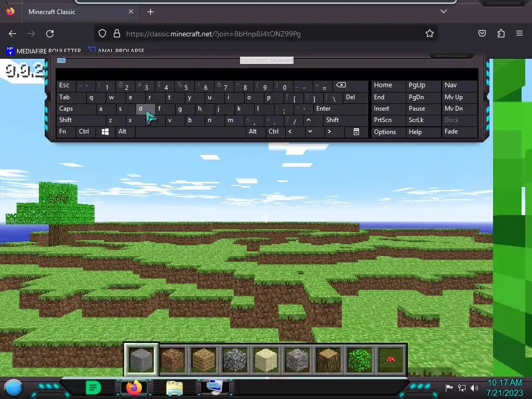Click the Fade key
The width and height of the screenshot is (532, 399).
pyautogui.click(x=459, y=131)
